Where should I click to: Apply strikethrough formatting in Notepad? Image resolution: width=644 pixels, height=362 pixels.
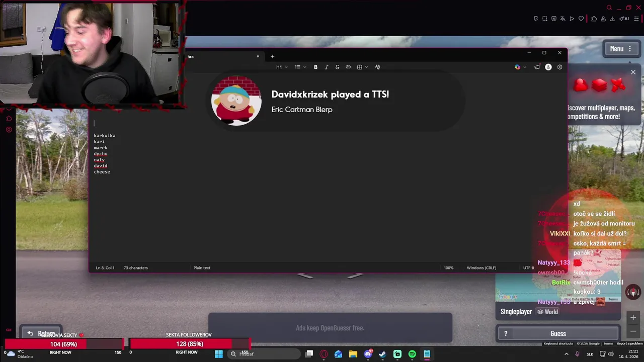click(337, 67)
